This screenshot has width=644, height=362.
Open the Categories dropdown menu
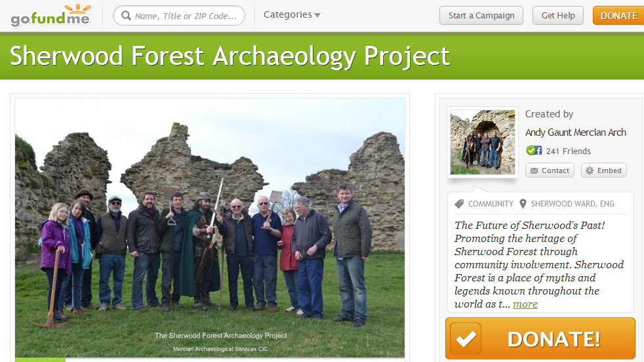(292, 15)
